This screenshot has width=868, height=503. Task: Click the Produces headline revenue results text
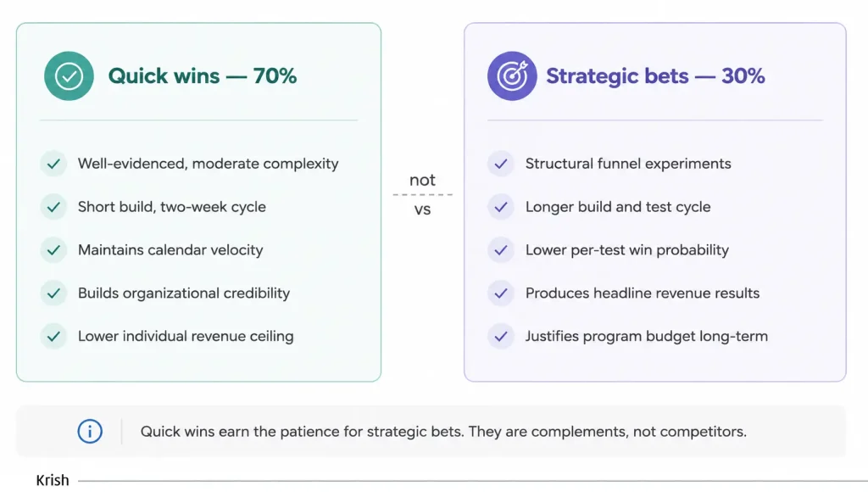[643, 293]
